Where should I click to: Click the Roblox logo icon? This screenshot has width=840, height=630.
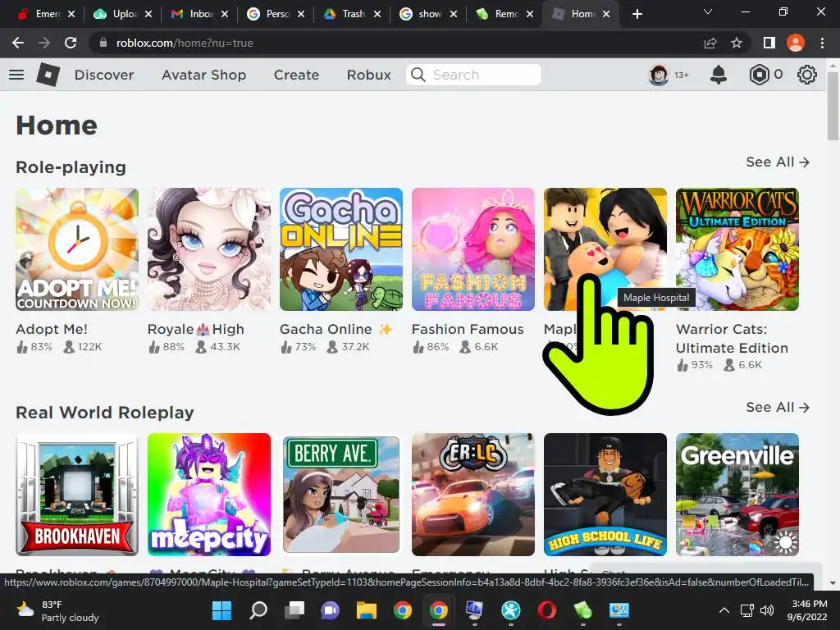click(48, 75)
